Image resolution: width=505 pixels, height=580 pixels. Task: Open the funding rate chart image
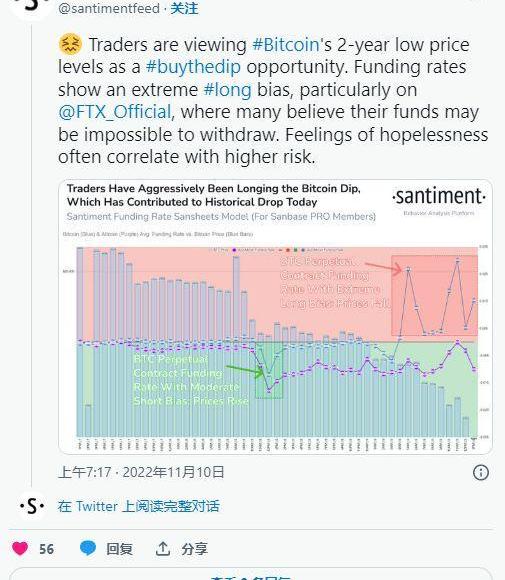276,317
